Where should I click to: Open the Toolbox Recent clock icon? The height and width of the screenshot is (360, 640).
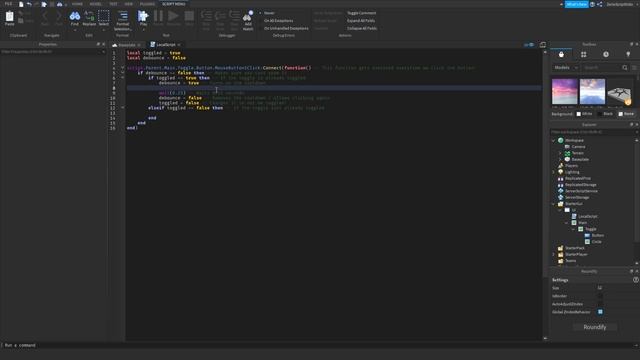click(x=606, y=54)
